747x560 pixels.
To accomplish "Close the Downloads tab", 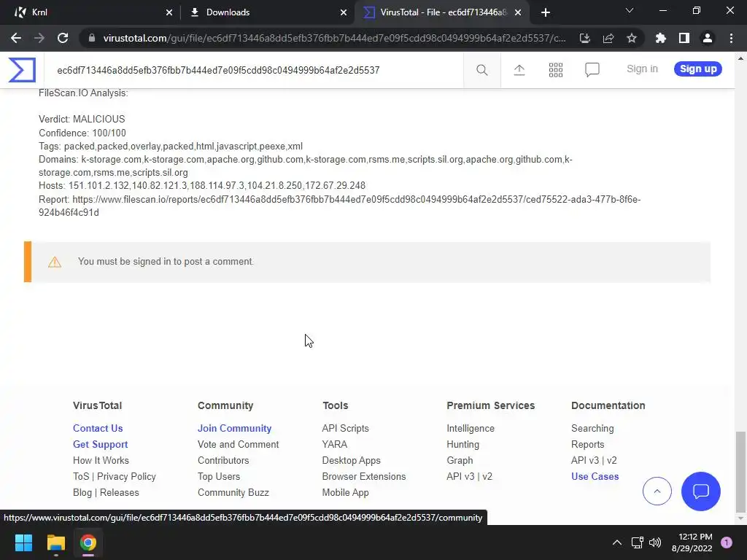I will [x=344, y=12].
